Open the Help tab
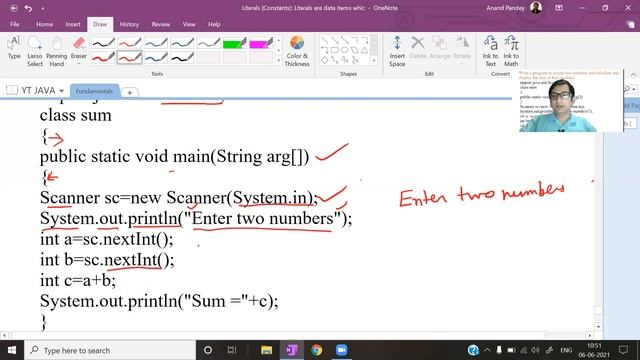 pos(214,24)
